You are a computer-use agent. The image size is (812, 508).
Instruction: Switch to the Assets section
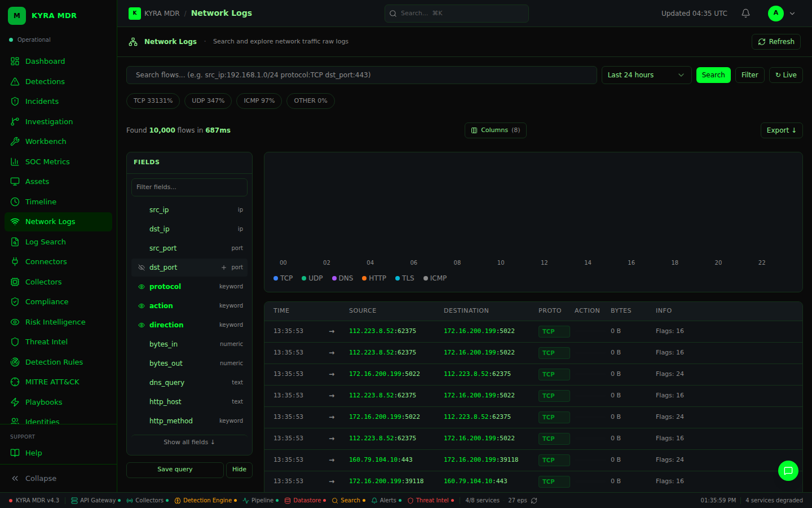pyautogui.click(x=38, y=181)
